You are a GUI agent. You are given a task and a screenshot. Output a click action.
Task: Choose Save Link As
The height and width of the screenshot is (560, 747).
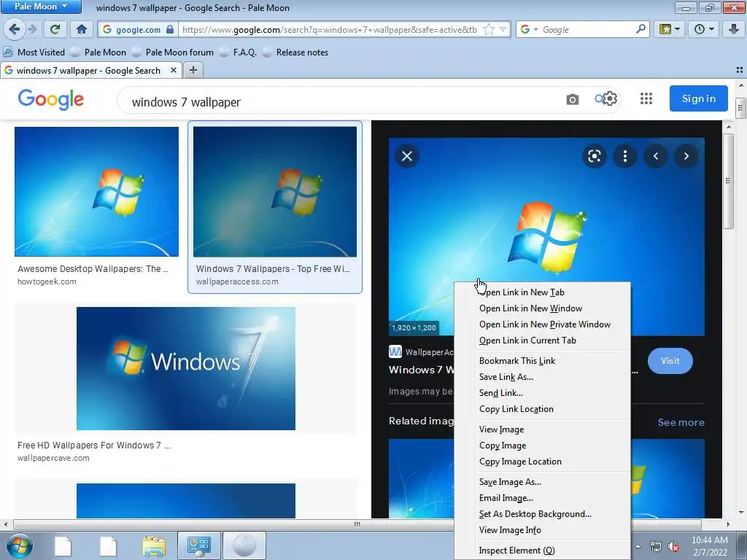pyautogui.click(x=542, y=377)
